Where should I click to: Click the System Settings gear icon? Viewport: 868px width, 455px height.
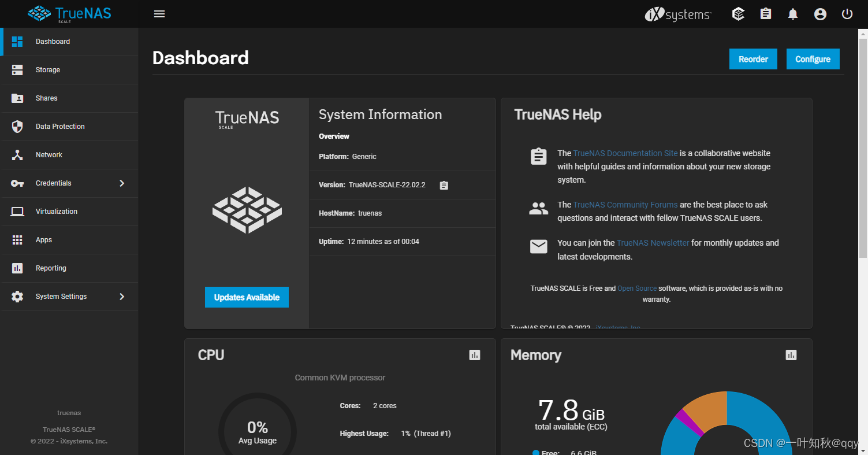tap(17, 297)
